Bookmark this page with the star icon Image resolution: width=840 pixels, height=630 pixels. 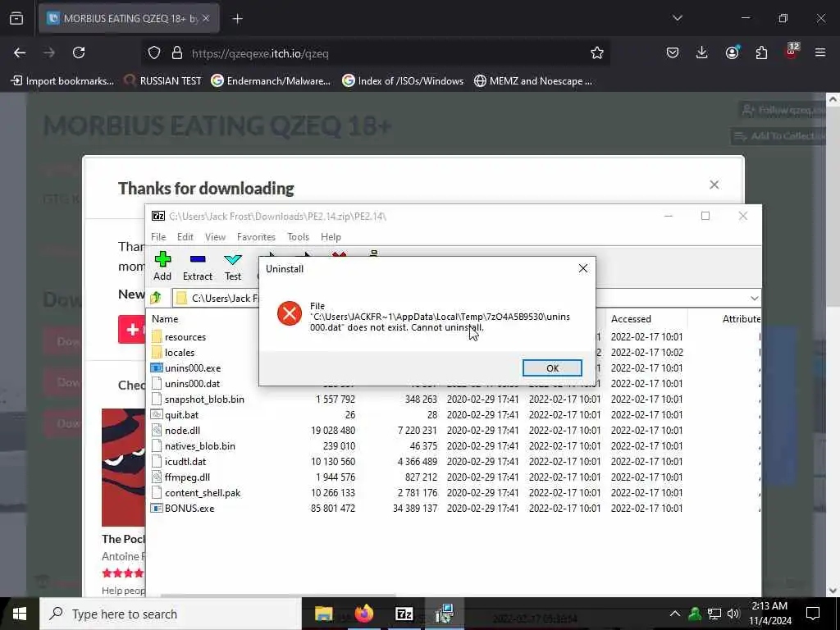pyautogui.click(x=597, y=52)
